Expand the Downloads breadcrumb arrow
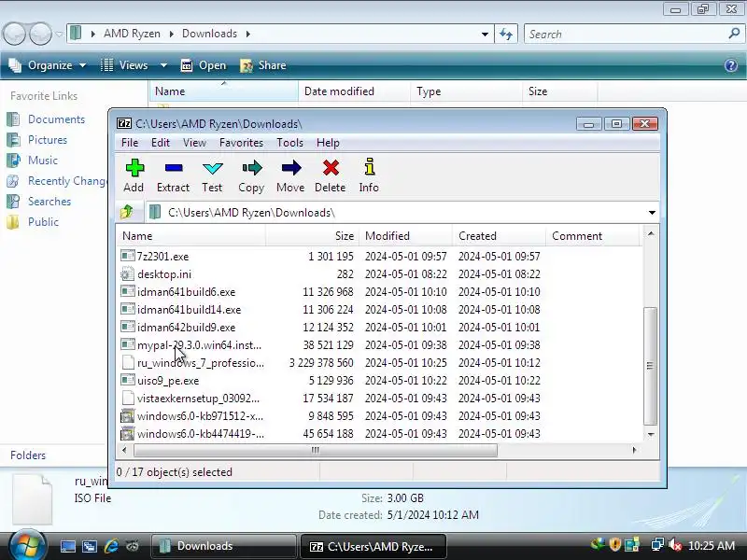The width and height of the screenshot is (747, 560). [x=248, y=34]
